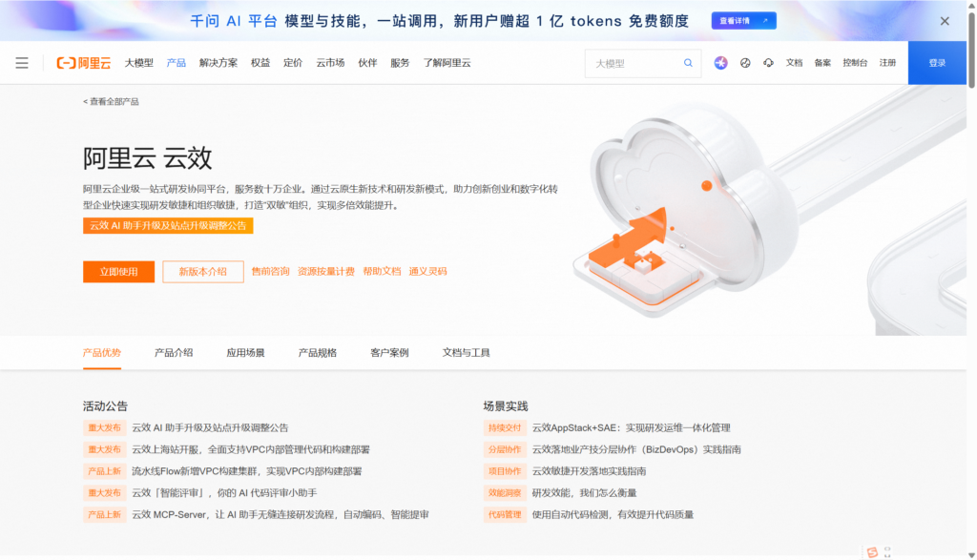Open the 大模型 nav menu
977x560 pixels.
139,63
